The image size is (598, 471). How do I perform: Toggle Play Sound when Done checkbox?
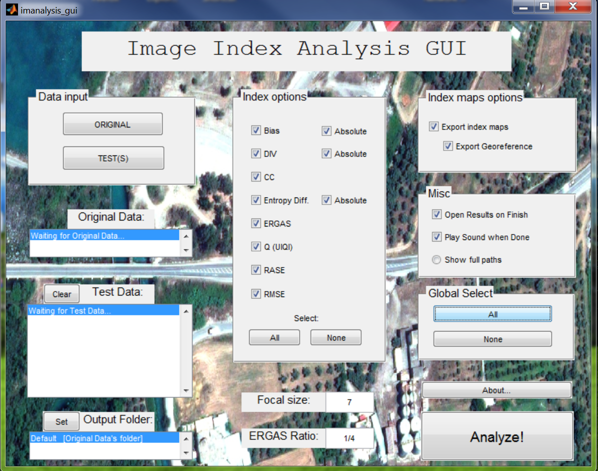[437, 237]
